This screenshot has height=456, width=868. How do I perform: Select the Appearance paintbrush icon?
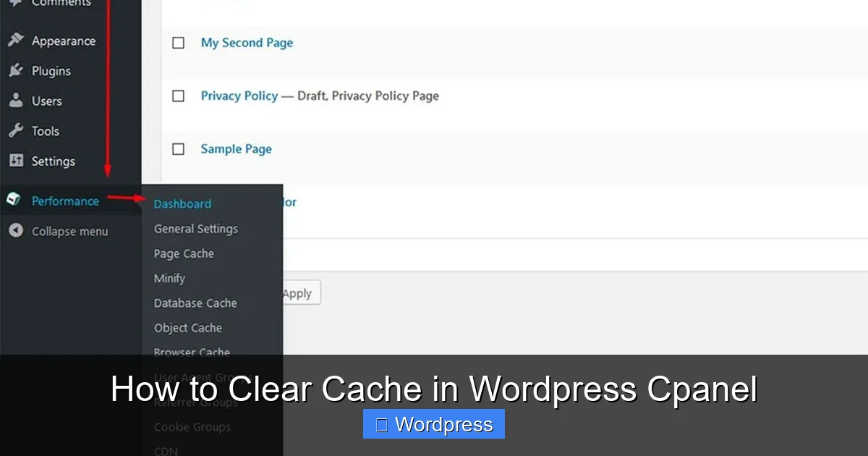pyautogui.click(x=16, y=40)
